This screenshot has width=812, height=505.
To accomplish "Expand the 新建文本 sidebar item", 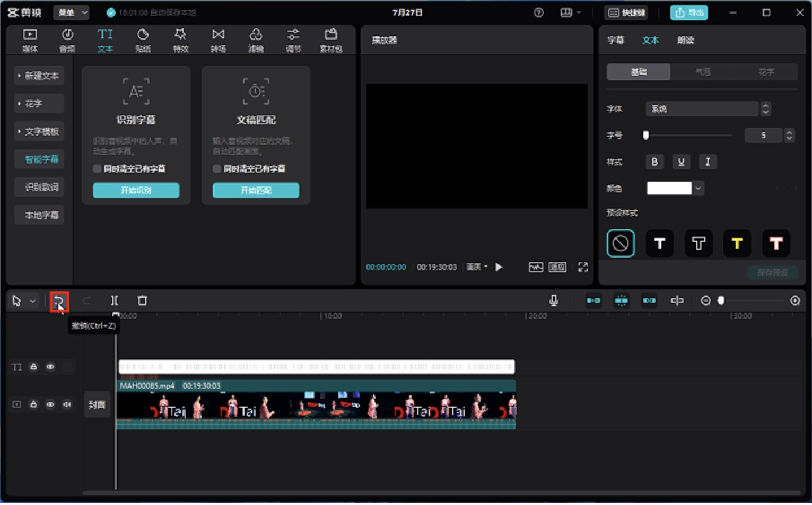I will (x=40, y=76).
